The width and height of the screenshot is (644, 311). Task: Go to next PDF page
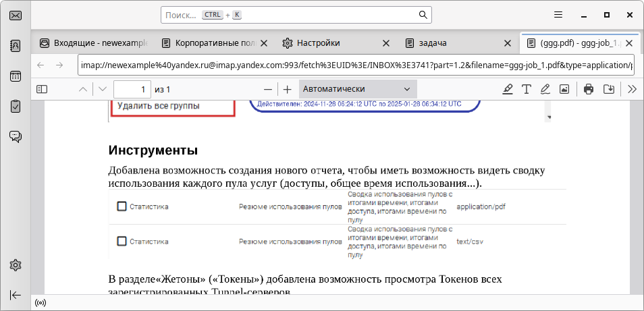(x=103, y=89)
